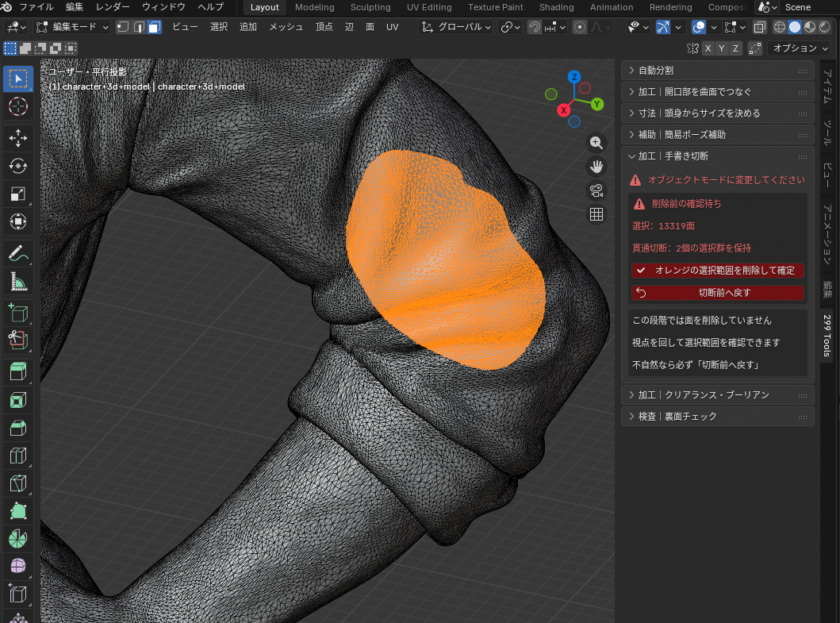Open the グローバル orientation dropdown
The height and width of the screenshot is (623, 840).
[x=456, y=27]
